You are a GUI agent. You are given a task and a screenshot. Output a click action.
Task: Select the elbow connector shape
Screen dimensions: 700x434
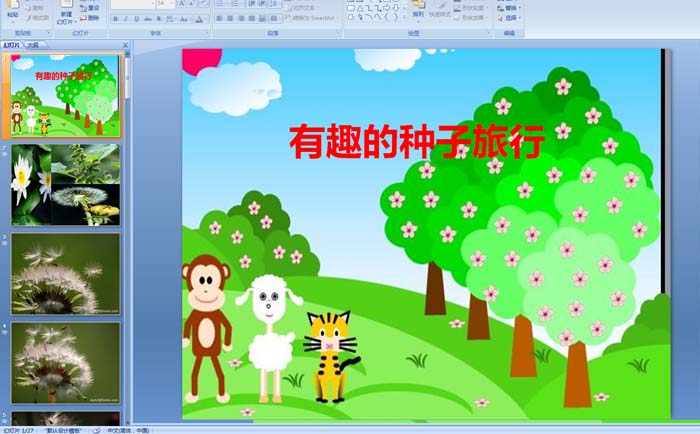click(369, 8)
